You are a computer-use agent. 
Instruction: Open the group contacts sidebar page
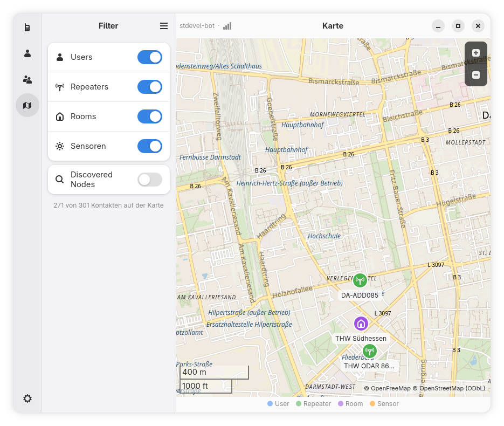27,79
